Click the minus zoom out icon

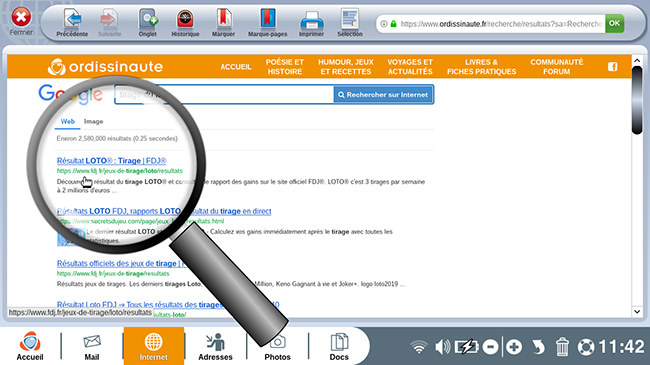coord(490,347)
